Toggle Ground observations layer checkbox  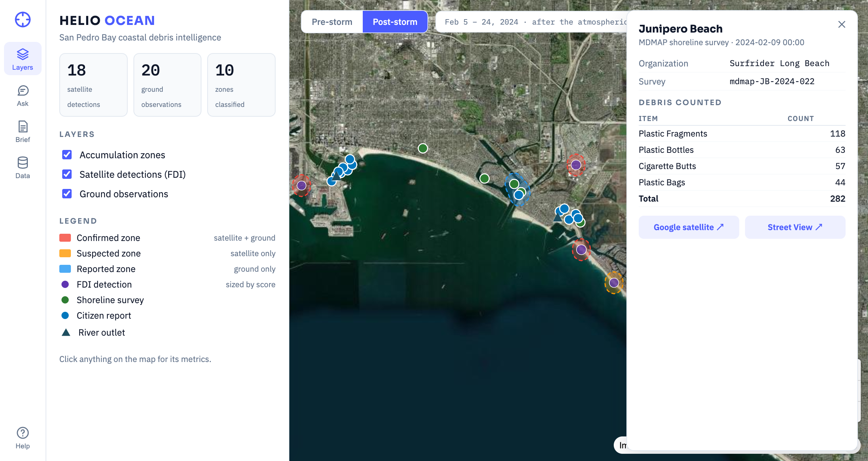pyautogui.click(x=67, y=194)
